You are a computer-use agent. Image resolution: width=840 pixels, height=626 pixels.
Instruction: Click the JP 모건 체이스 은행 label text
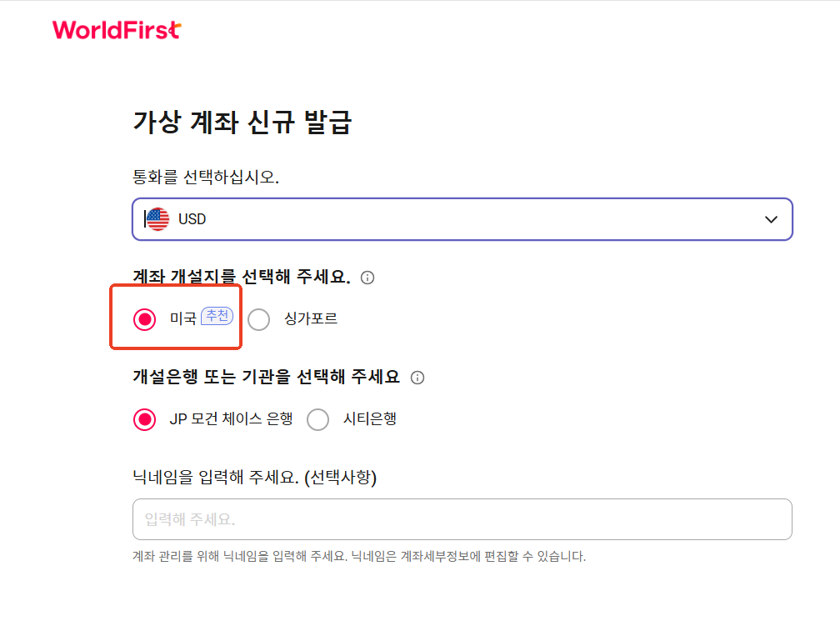pyautogui.click(x=231, y=418)
